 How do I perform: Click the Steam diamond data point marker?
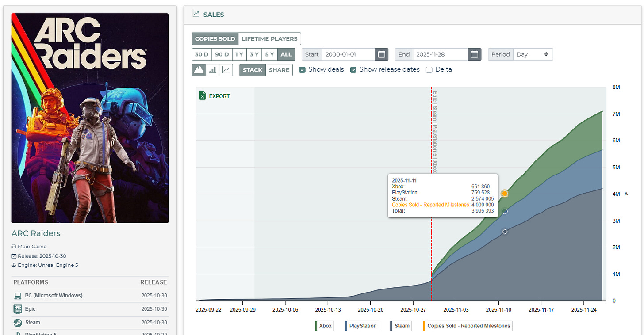[x=505, y=232]
